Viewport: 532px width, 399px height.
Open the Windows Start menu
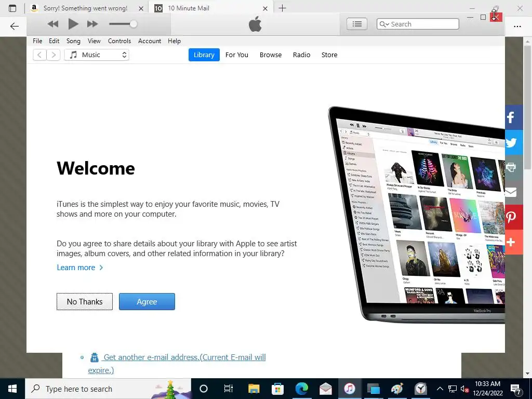(12, 389)
